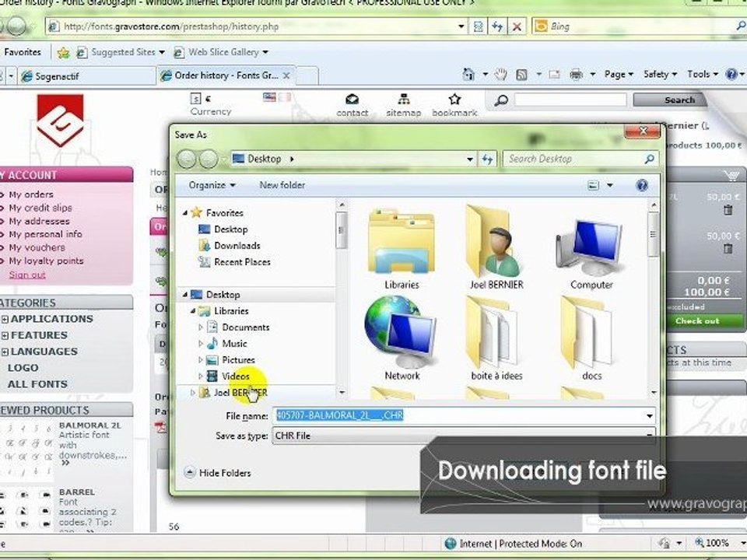Image resolution: width=747 pixels, height=560 pixels.
Task: Select Desktop under Favorites
Action: [x=230, y=229]
